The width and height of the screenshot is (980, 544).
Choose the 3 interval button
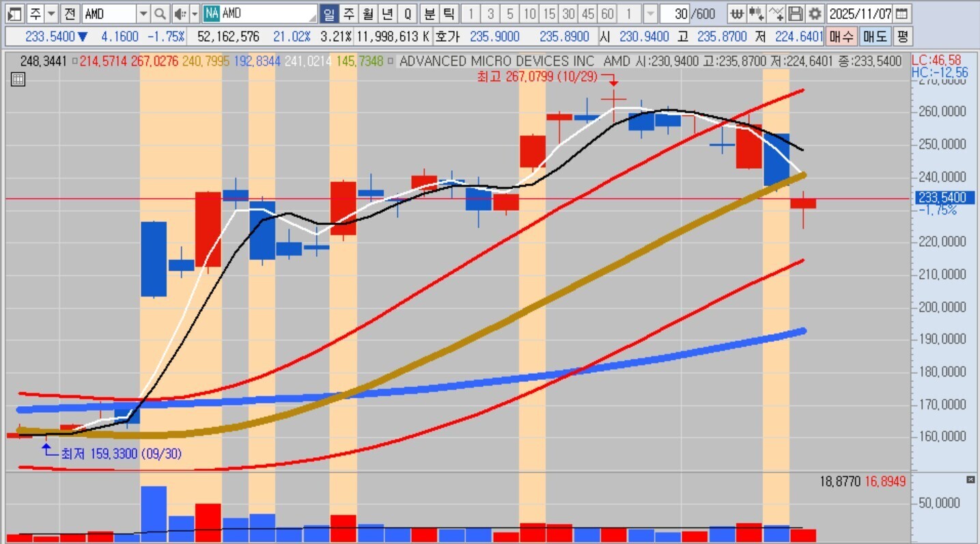pos(490,13)
